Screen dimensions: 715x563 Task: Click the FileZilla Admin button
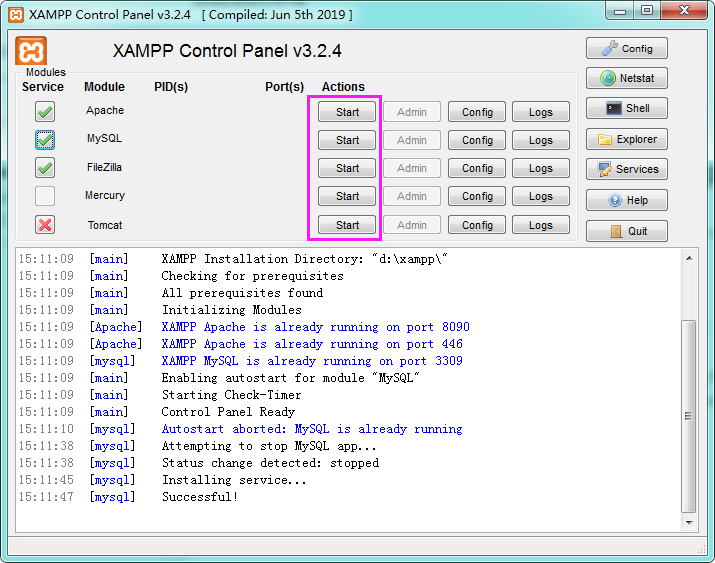[412, 168]
